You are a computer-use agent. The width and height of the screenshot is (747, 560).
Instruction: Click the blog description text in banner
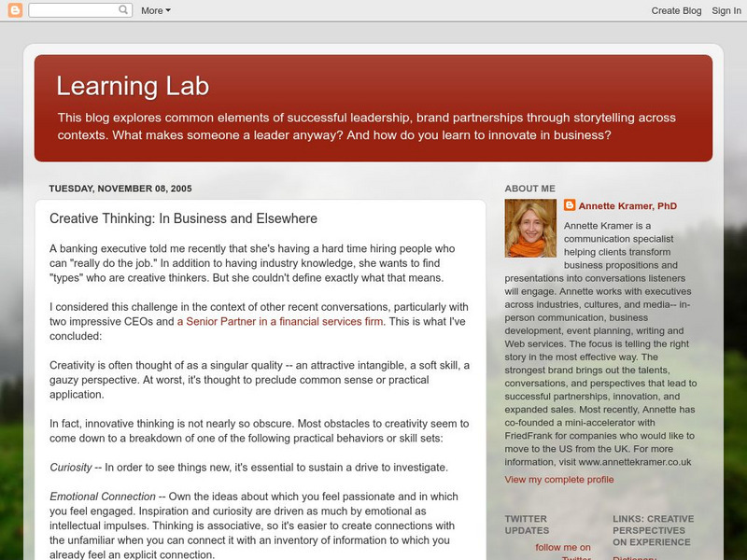(366, 126)
